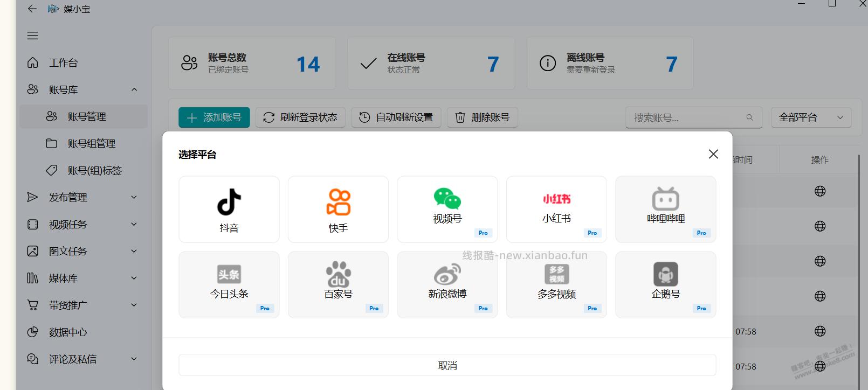The height and width of the screenshot is (390, 868).
Task: Click 刷新登录状态 button
Action: click(300, 117)
